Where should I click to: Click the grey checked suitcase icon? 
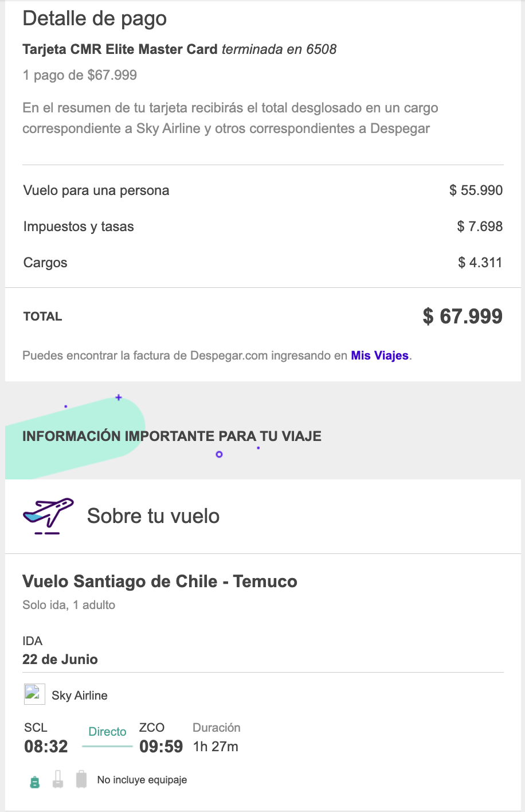click(x=81, y=779)
